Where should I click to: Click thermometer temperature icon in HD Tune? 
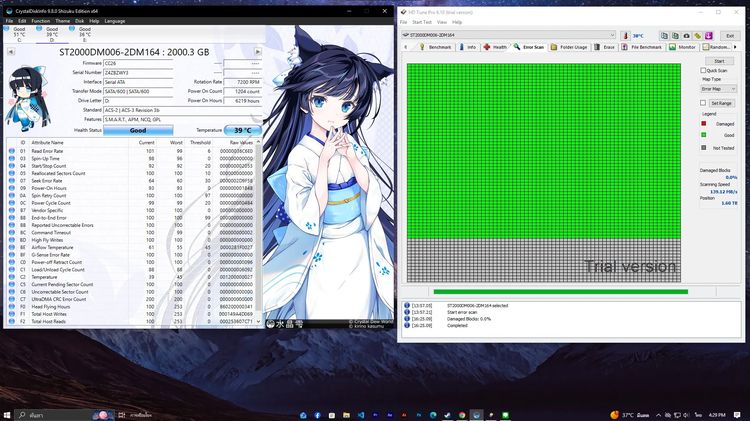(625, 35)
